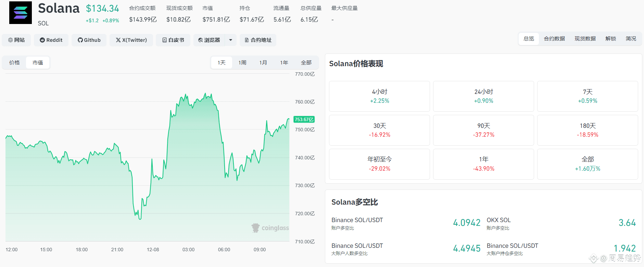
Task: Set chart range to 1天
Action: click(222, 63)
